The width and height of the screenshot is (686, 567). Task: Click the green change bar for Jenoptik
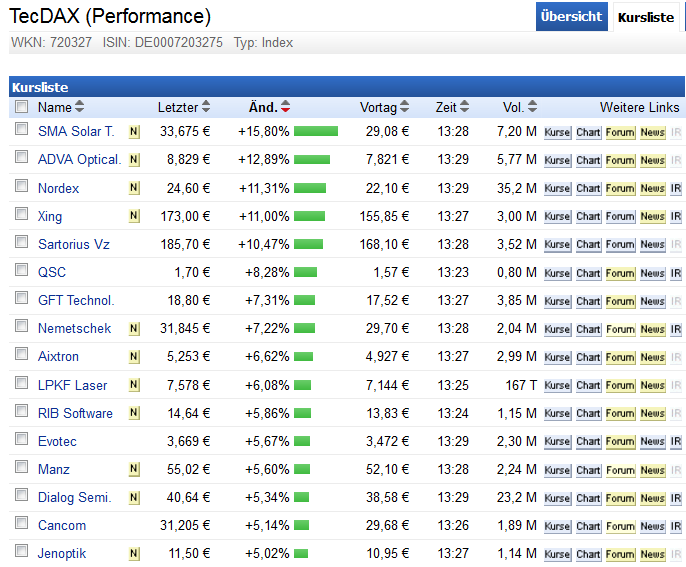click(x=301, y=553)
